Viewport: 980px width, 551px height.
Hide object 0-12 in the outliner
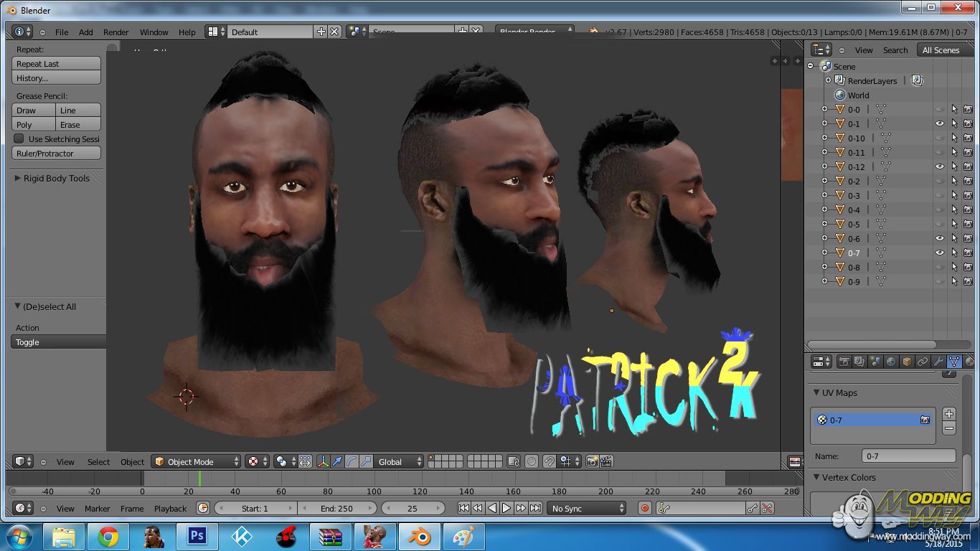[x=939, y=166]
